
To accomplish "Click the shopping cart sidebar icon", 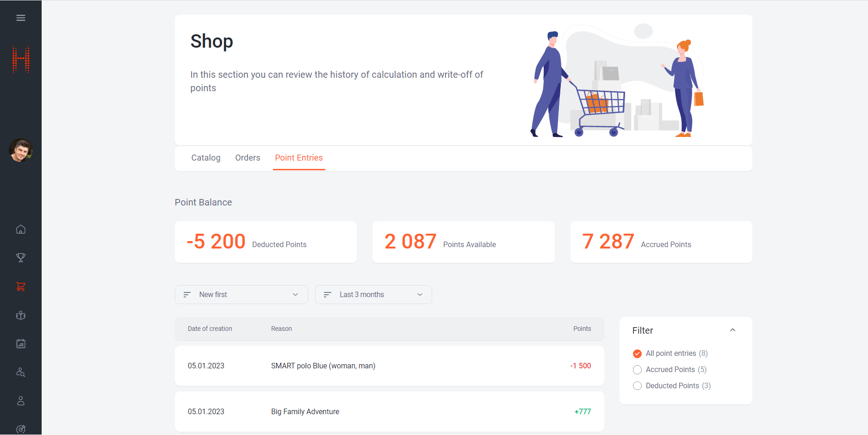I will [21, 286].
